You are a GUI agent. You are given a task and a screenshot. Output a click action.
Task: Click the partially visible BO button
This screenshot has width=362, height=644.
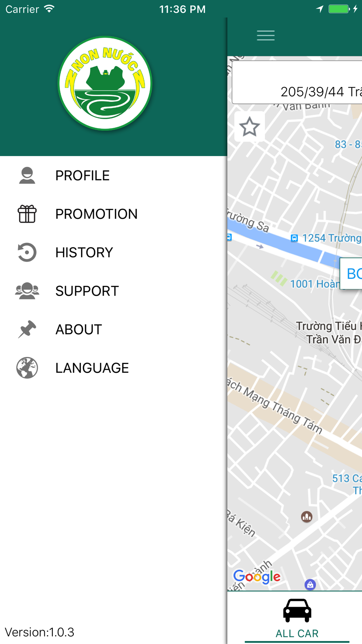pos(351,273)
